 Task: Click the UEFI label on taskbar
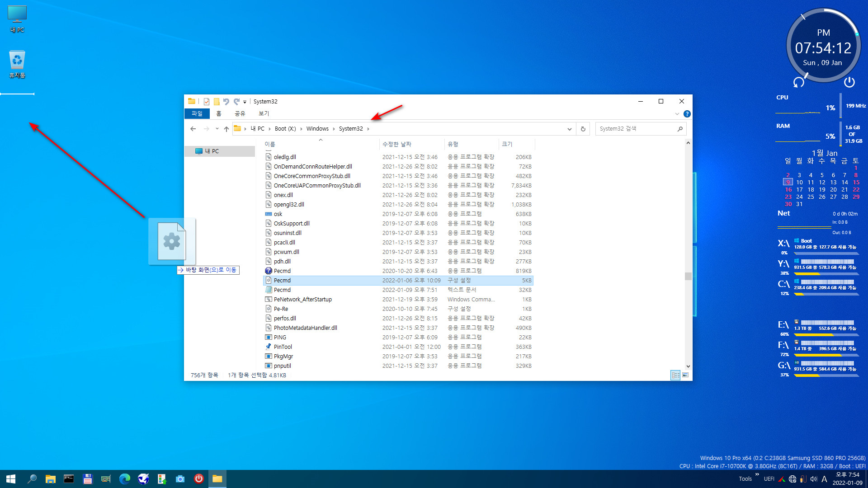(769, 479)
